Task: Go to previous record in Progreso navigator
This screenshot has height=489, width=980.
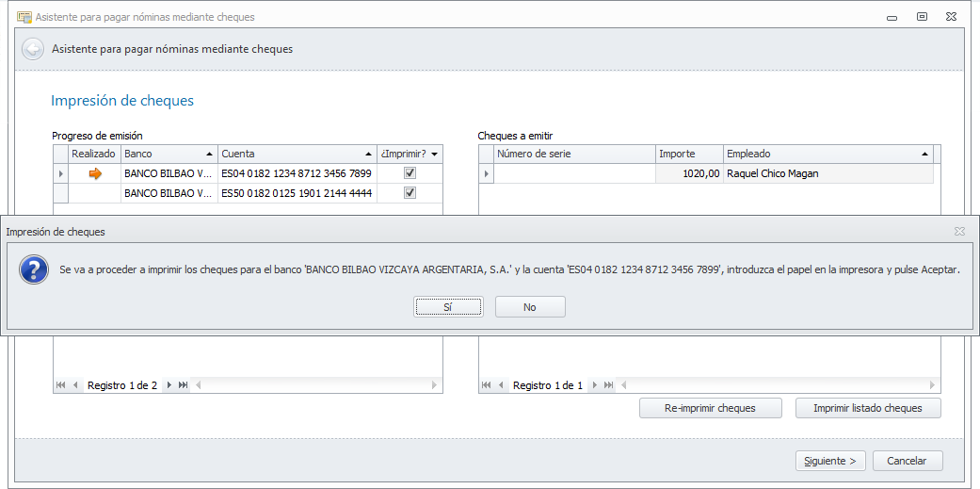Action: click(x=75, y=385)
